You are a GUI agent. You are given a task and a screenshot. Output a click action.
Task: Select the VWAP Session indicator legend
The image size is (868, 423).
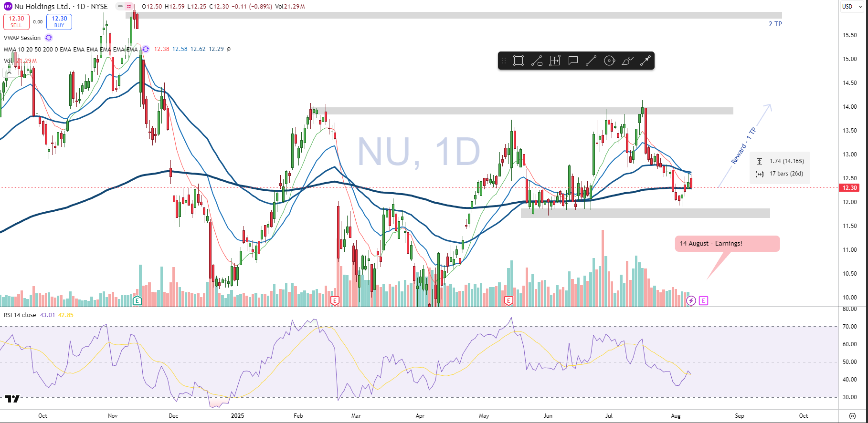point(22,38)
